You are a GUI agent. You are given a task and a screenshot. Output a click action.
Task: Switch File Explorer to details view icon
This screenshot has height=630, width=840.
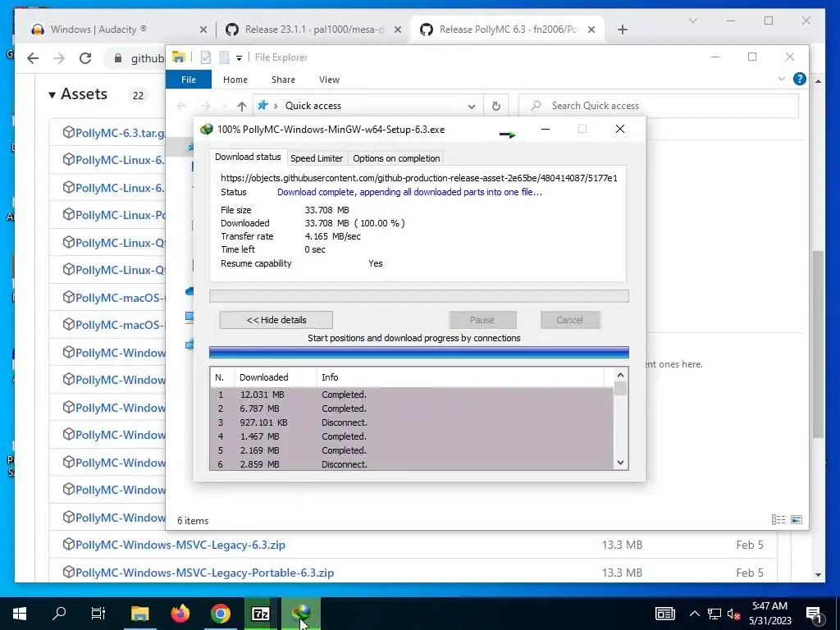[778, 519]
